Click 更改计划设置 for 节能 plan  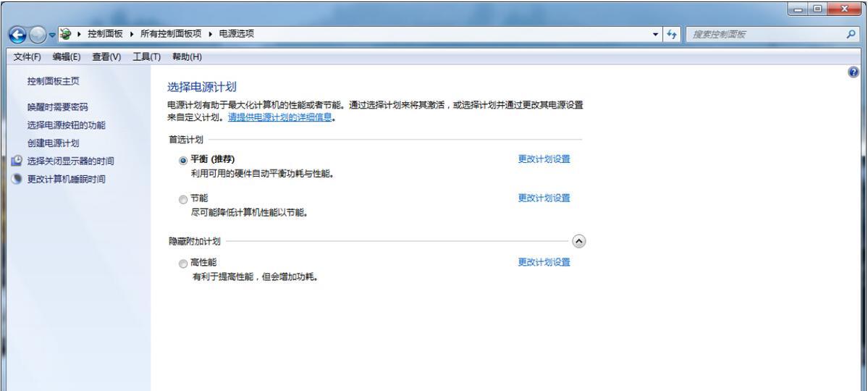point(544,198)
